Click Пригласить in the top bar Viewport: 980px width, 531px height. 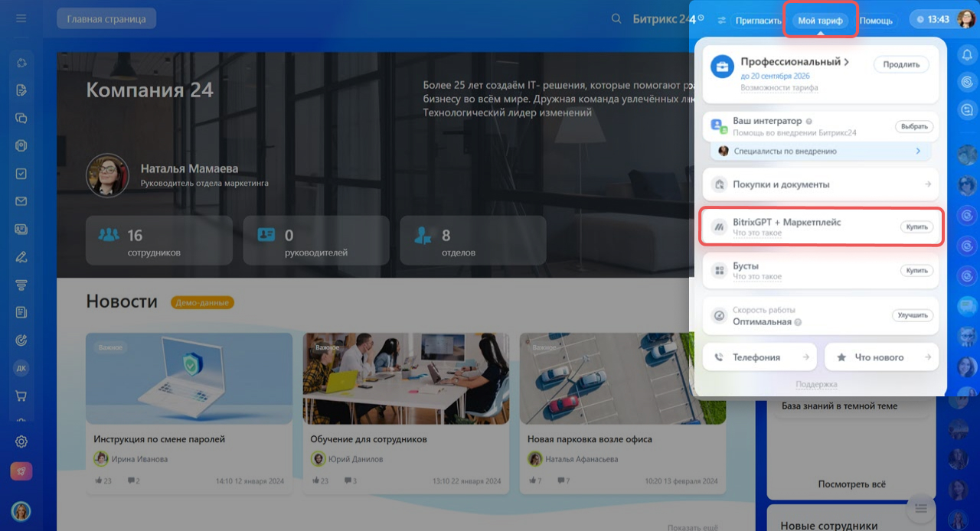[x=758, y=21]
